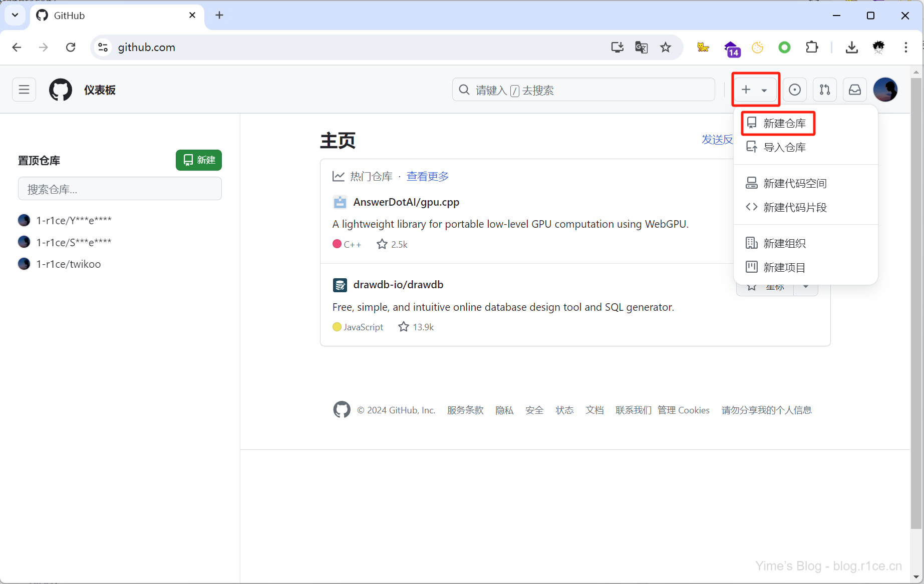Select 新建仓库 from the menu

pos(784,124)
